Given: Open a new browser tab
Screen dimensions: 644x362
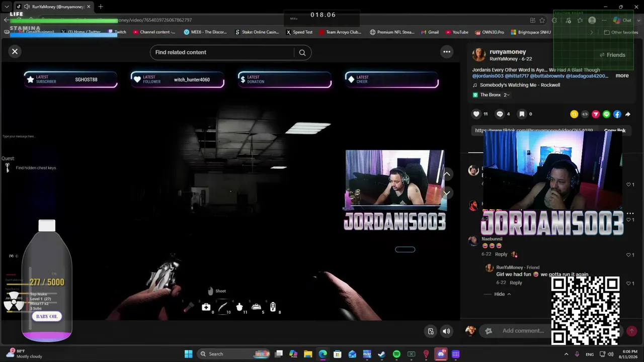Looking at the screenshot, I should click(101, 7).
